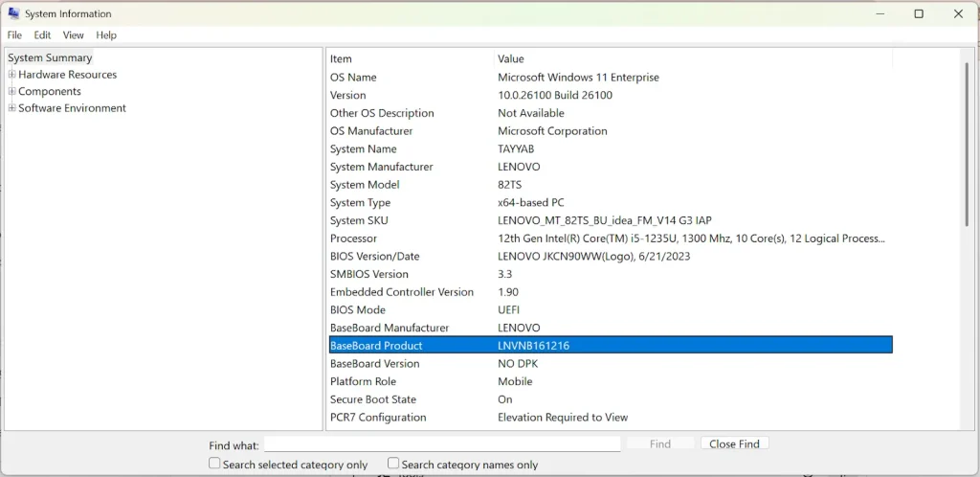Open the Edit menu

pyautogui.click(x=42, y=35)
